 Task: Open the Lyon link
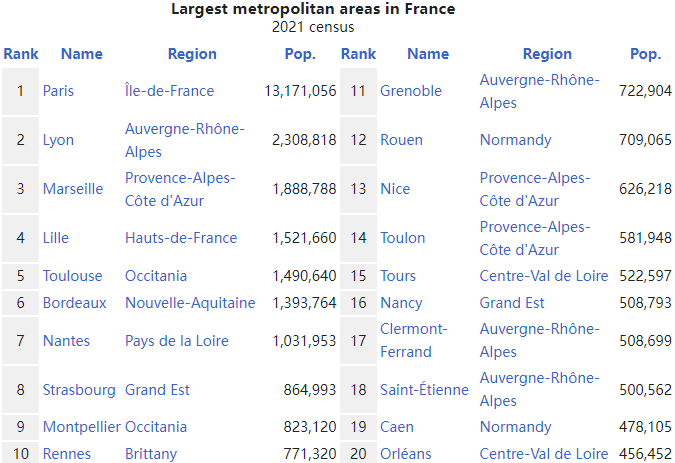click(x=58, y=140)
